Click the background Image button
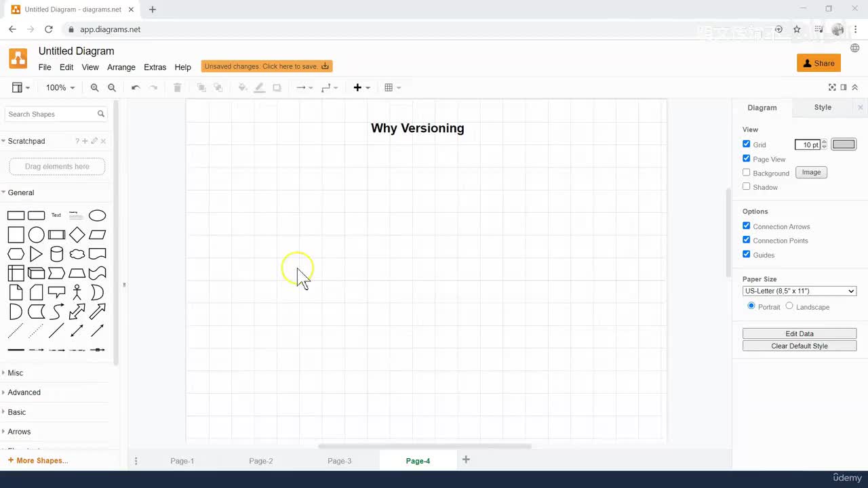Image resolution: width=868 pixels, height=488 pixels. (x=811, y=172)
